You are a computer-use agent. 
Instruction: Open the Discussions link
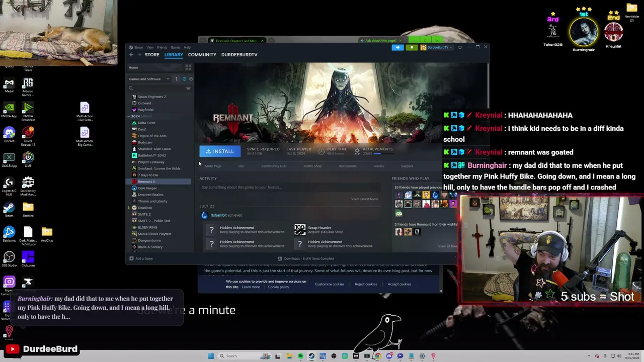pyautogui.click(x=348, y=166)
